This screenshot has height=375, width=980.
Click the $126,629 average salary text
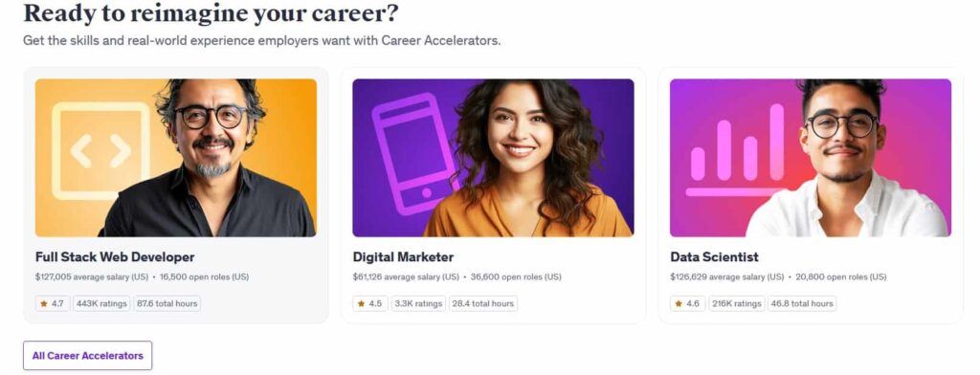coord(727,276)
